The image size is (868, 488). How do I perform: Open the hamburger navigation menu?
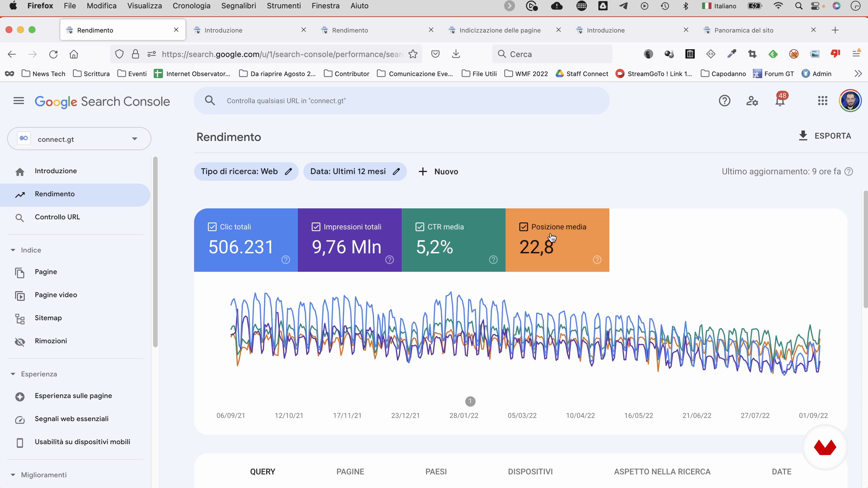pyautogui.click(x=19, y=101)
